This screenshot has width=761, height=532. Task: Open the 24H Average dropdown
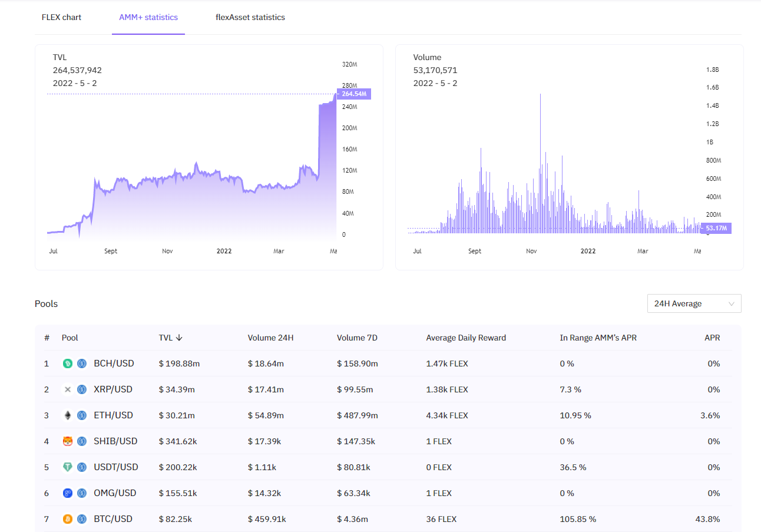694,303
